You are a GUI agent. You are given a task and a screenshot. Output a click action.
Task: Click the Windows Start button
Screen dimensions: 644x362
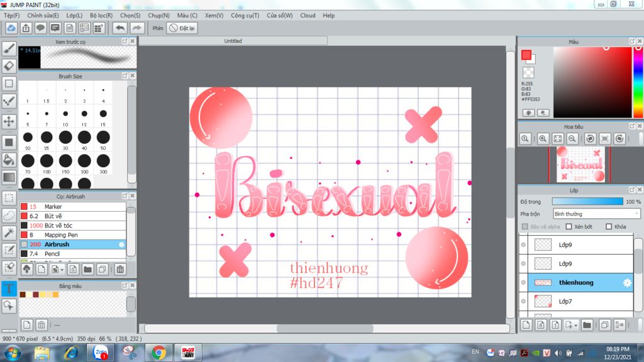coord(13,353)
